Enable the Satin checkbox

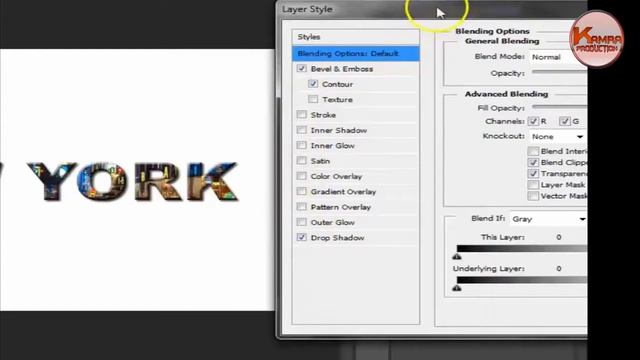click(x=302, y=161)
